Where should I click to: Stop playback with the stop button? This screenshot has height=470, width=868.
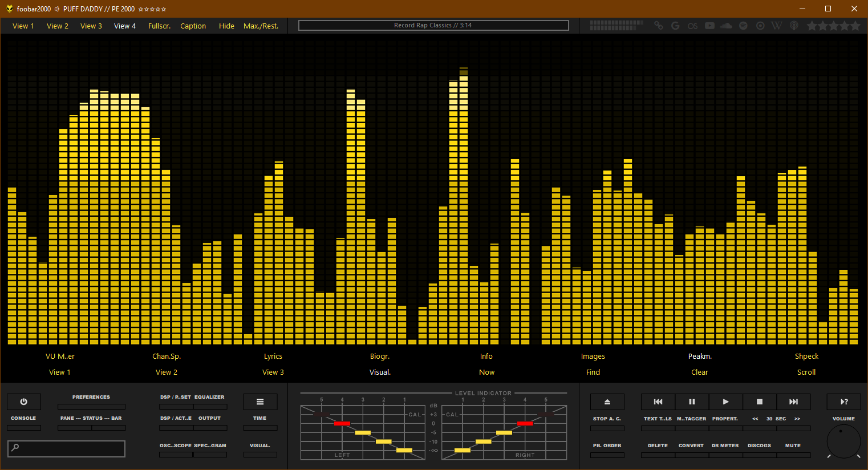[x=759, y=402]
